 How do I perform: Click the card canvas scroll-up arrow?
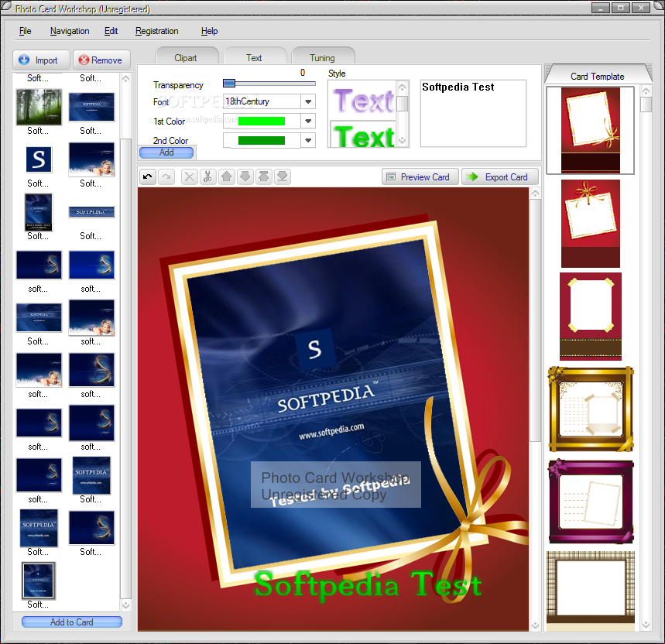tap(535, 194)
